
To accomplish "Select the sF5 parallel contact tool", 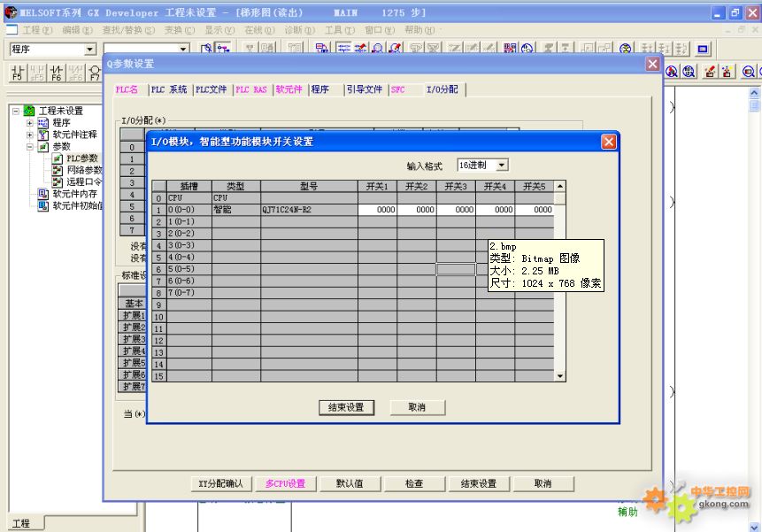I will (x=37, y=73).
